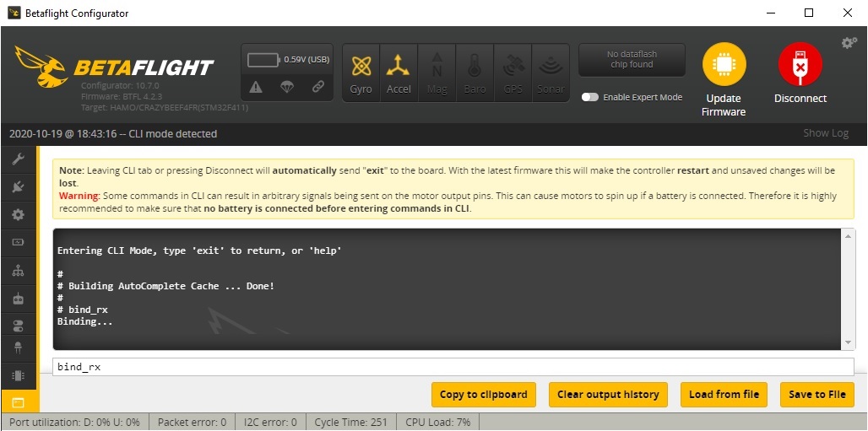Open the Modes tab switches icon
The image size is (868, 431).
point(19,326)
